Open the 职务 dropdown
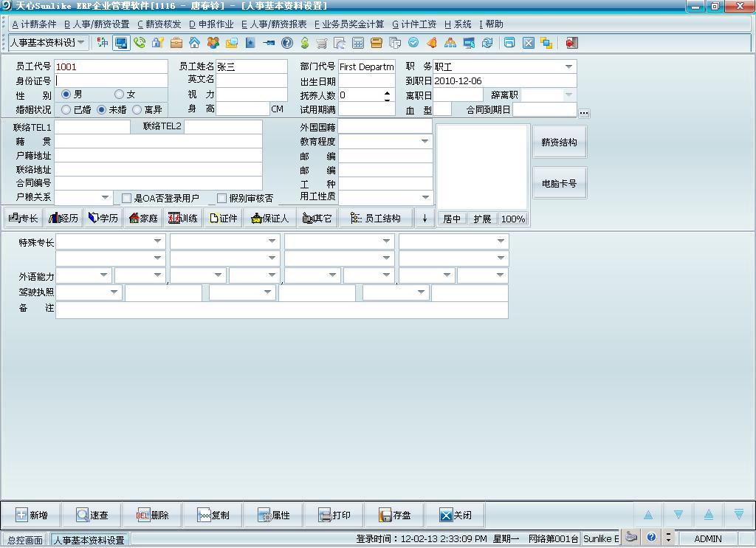Screen dimensions: 756x548 (x=569, y=66)
